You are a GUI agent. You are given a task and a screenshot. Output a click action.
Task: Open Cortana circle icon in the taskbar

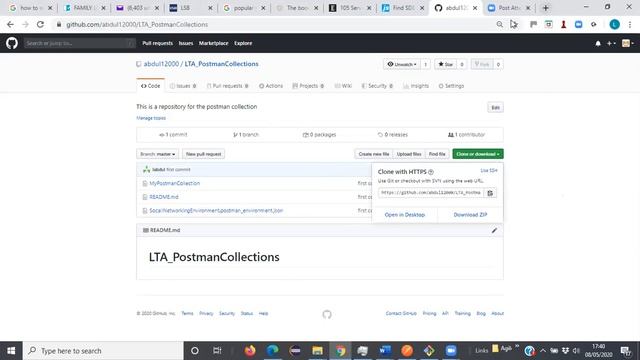click(195, 351)
